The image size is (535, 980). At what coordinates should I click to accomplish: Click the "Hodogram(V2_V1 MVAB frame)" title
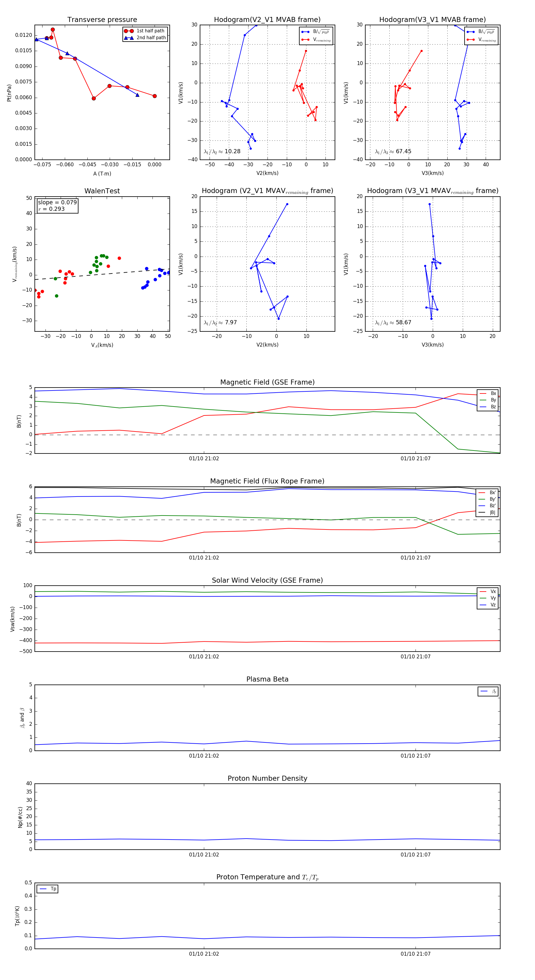[267, 20]
